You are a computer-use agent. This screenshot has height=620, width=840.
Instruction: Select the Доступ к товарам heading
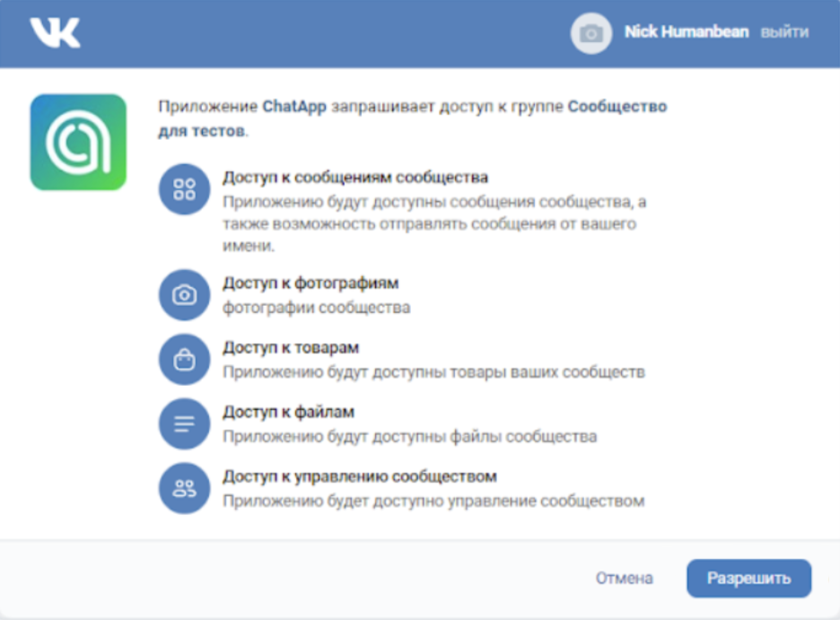tap(291, 347)
